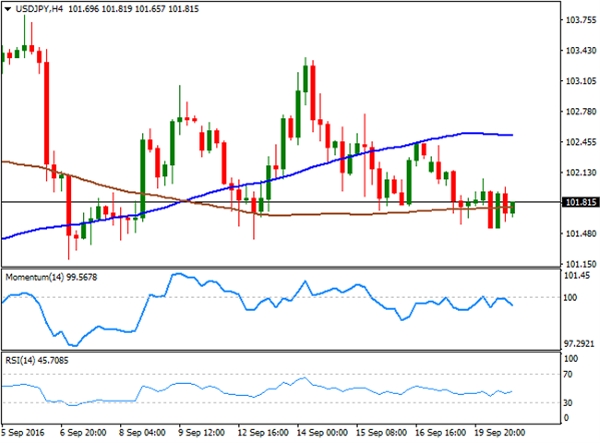The image size is (600, 443).
Task: Click the 5 Sep 2016 date label
Action: point(23,433)
